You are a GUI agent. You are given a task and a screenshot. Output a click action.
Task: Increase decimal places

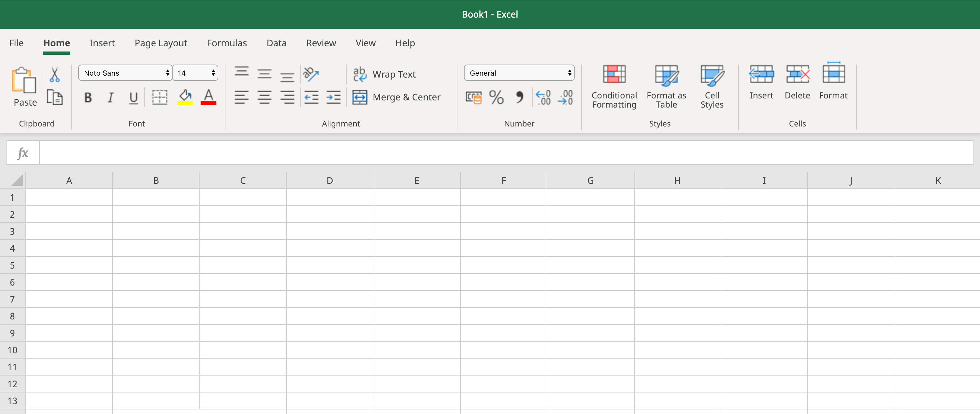pyautogui.click(x=543, y=97)
